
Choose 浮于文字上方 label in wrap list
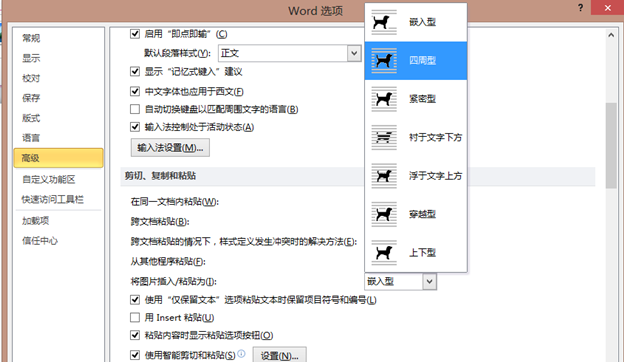(x=435, y=176)
